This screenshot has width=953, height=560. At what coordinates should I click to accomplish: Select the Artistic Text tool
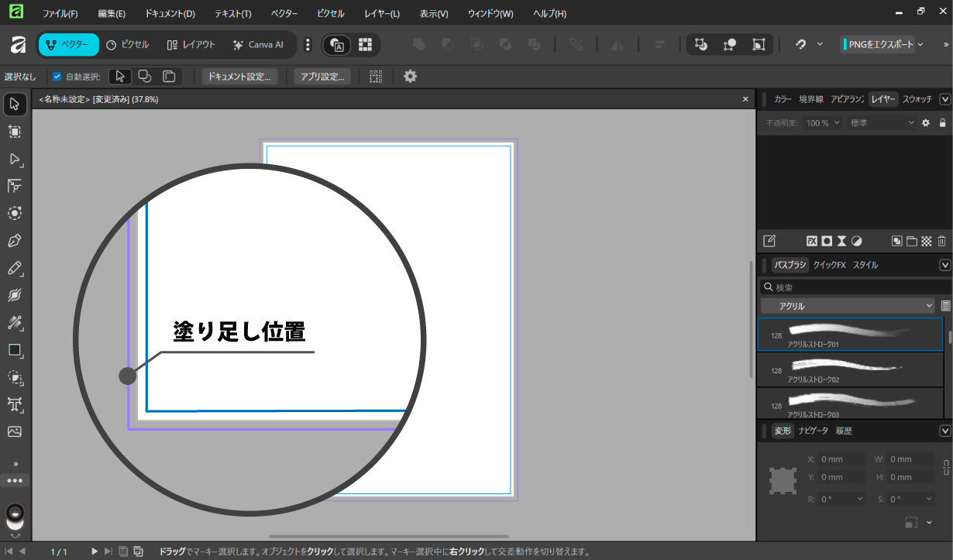(14, 404)
